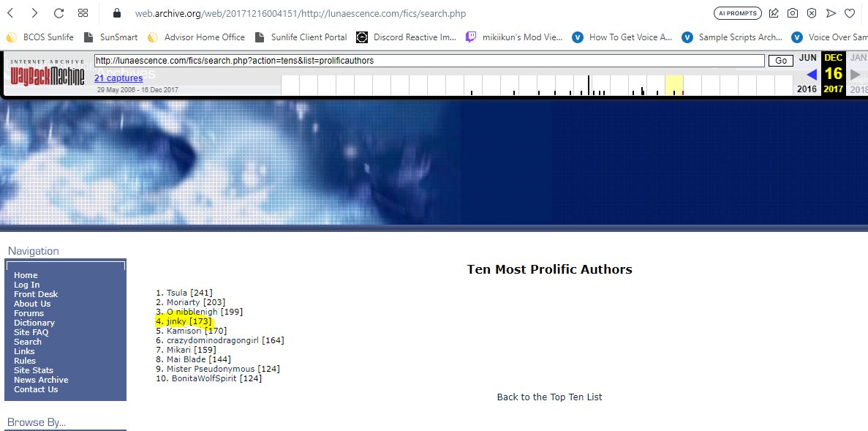Click Back to the Top Ten List

[550, 397]
